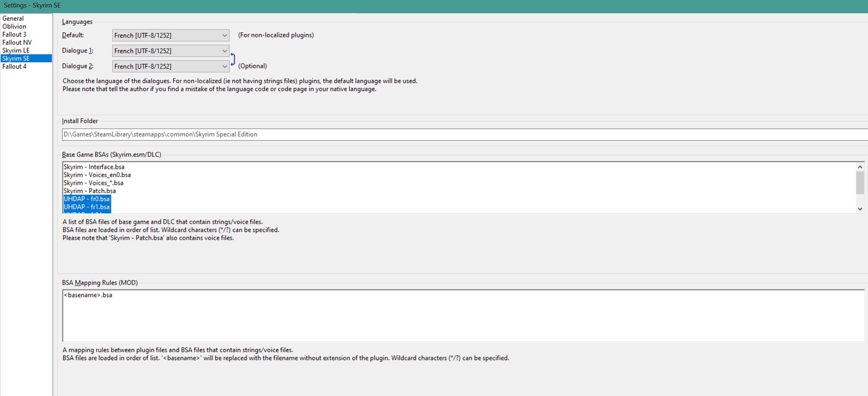Select the Skyrim - Patch.bsa entry
This screenshot has width=868, height=396.
[90, 191]
